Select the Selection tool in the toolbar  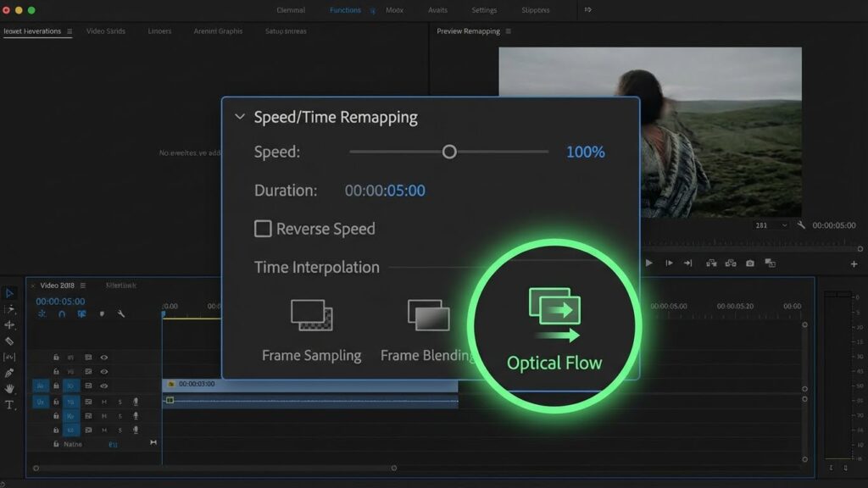(x=11, y=292)
